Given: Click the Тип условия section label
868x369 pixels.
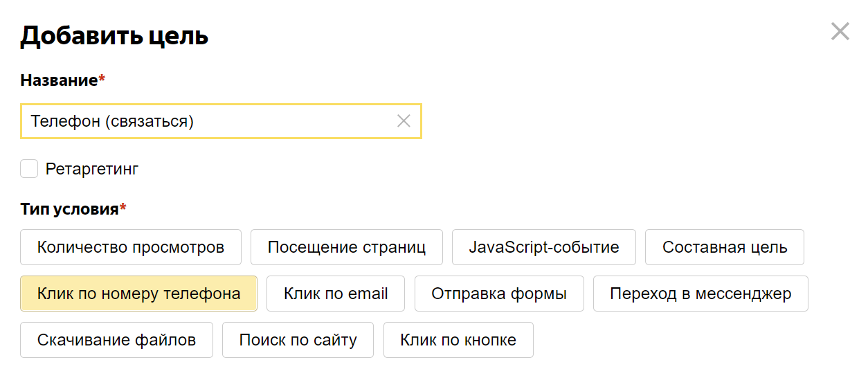Looking at the screenshot, I should click(69, 209).
